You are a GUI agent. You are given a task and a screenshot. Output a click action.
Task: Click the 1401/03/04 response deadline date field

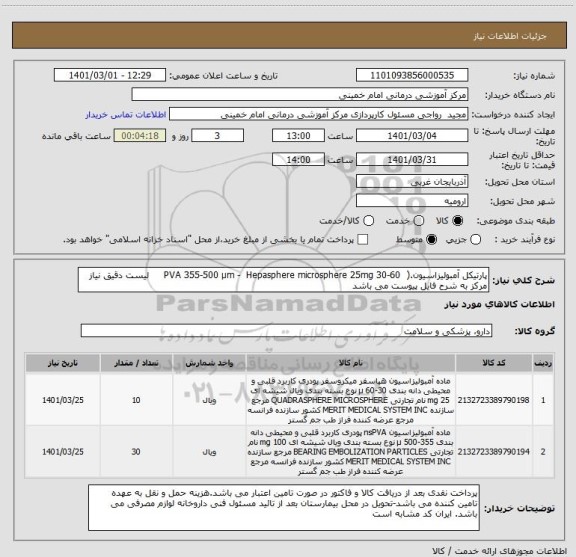click(x=412, y=136)
